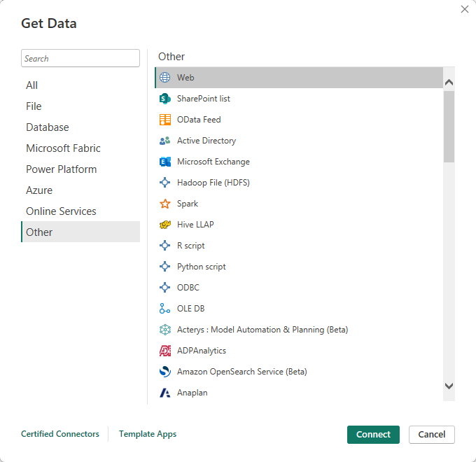Select the Microsoft Exchange label
This screenshot has height=462, width=476.
pyautogui.click(x=213, y=162)
